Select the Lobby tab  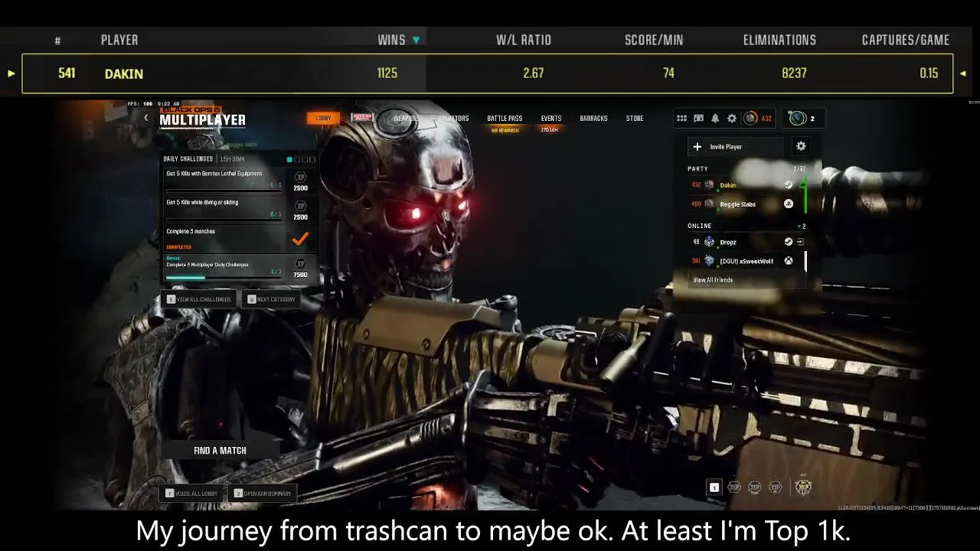point(324,118)
